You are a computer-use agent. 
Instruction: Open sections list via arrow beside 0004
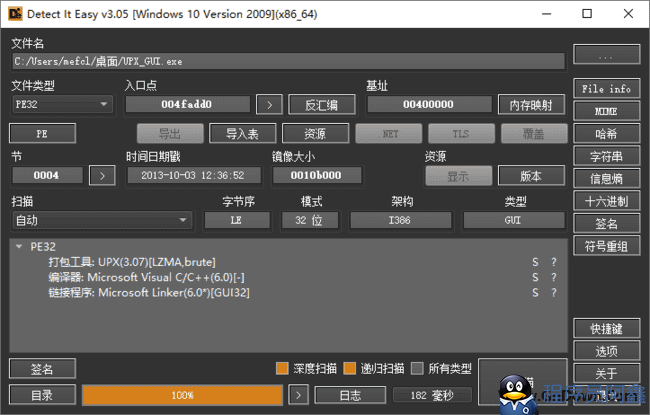102,176
